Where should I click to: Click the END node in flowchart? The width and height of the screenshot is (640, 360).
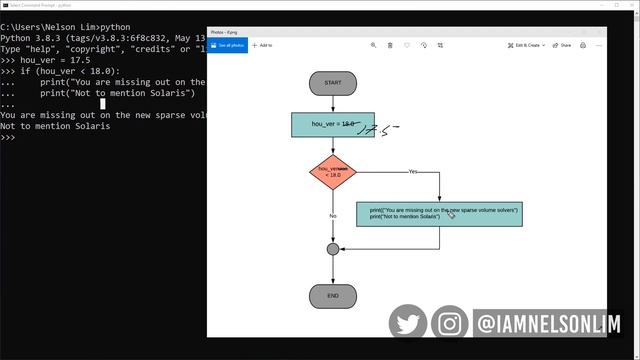pyautogui.click(x=333, y=296)
